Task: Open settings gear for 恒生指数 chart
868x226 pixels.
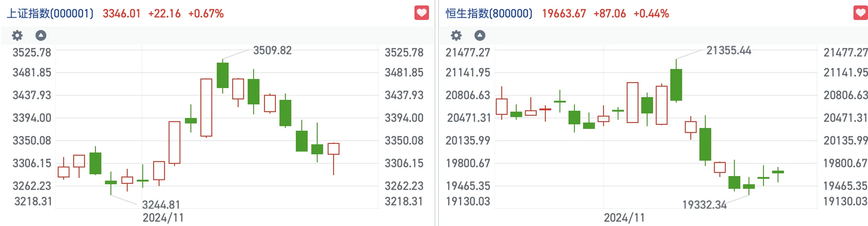Action: (x=456, y=35)
